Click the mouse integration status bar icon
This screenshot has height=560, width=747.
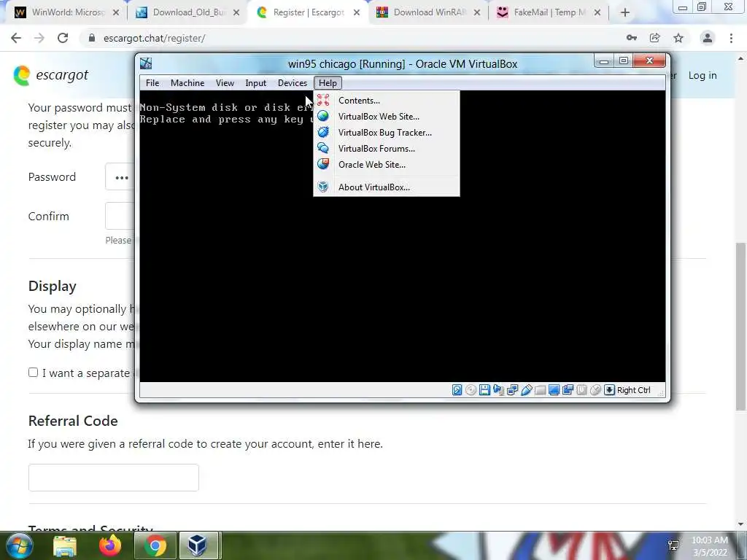595,390
